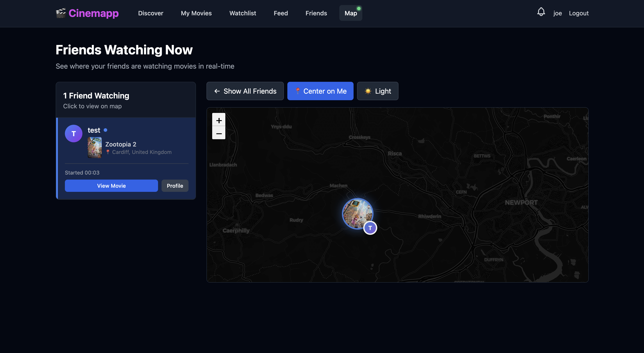Open the Watchlist tab
The image size is (644, 353).
(242, 13)
